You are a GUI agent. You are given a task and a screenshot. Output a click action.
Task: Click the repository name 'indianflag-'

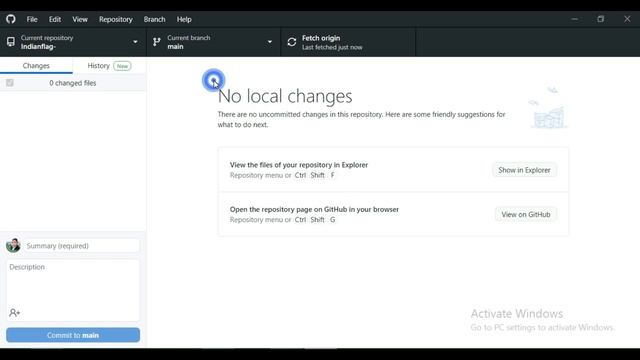tap(38, 47)
